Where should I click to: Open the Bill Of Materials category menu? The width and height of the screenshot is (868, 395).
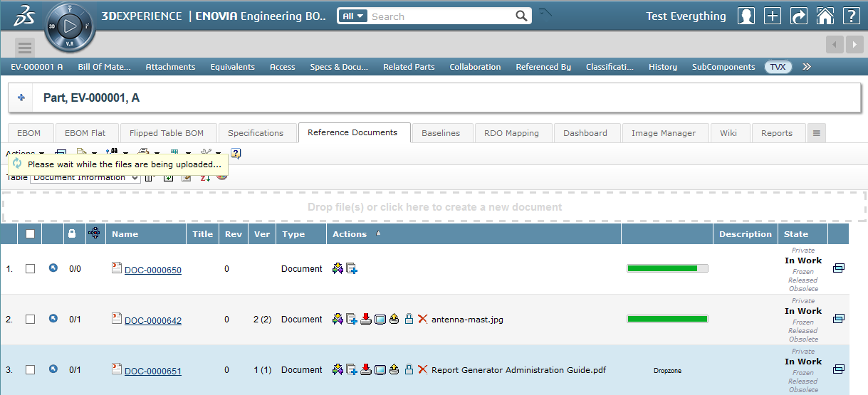[x=104, y=67]
